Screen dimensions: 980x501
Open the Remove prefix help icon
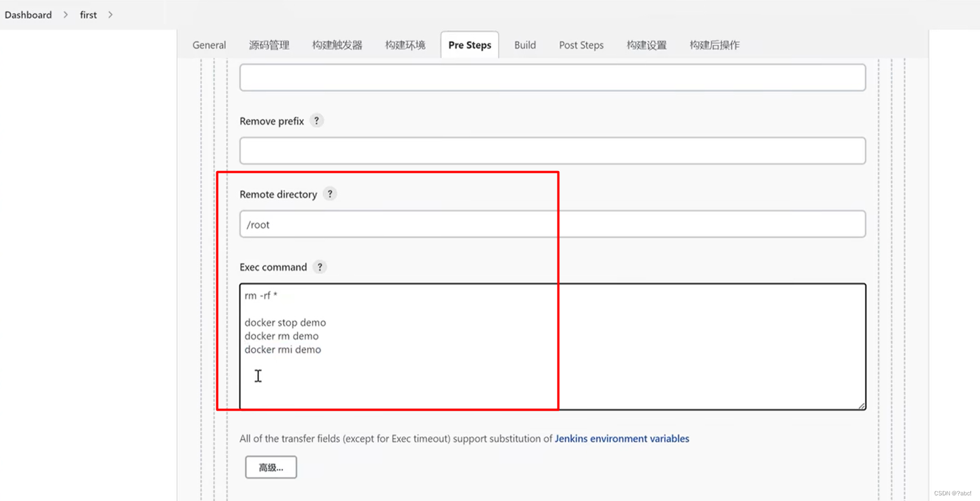[x=316, y=121]
